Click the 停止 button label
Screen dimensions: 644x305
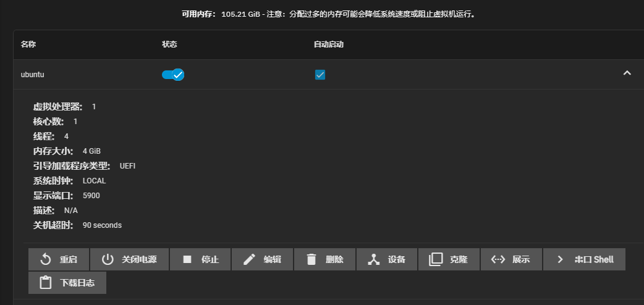210,259
